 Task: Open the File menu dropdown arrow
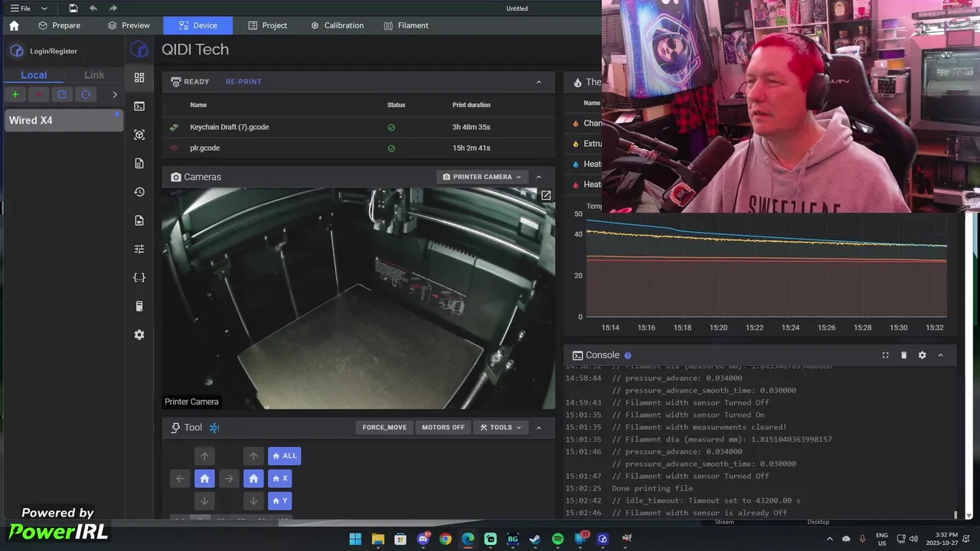point(44,8)
